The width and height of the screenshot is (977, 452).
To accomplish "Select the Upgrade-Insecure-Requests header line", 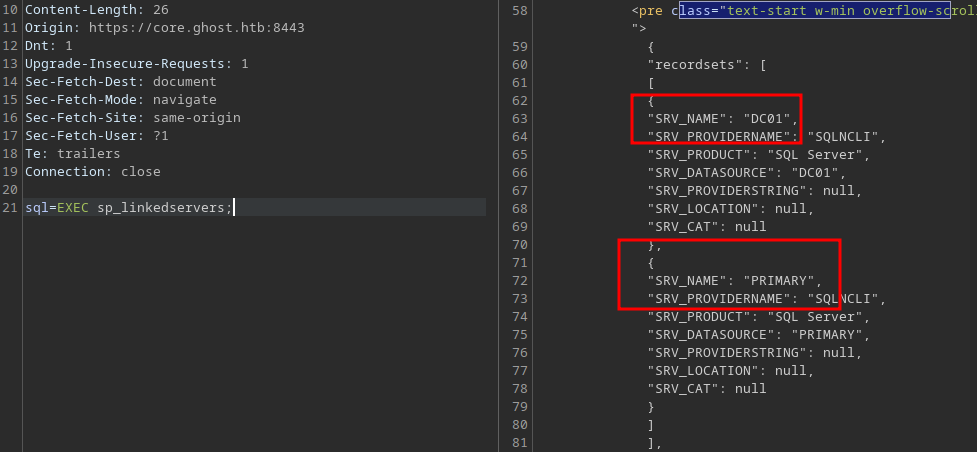I will [136, 64].
